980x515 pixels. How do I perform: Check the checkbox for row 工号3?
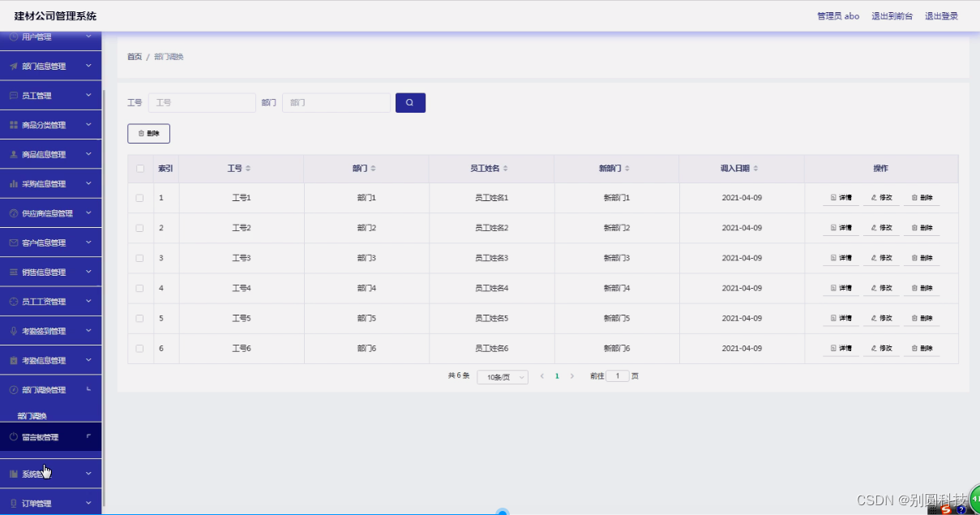tap(138, 257)
